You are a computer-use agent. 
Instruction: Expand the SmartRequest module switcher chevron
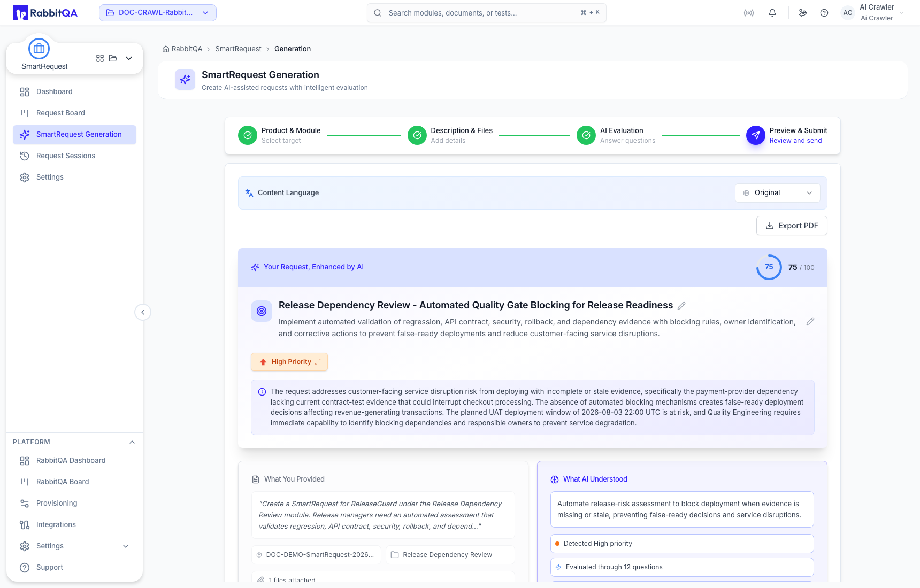tap(129, 58)
